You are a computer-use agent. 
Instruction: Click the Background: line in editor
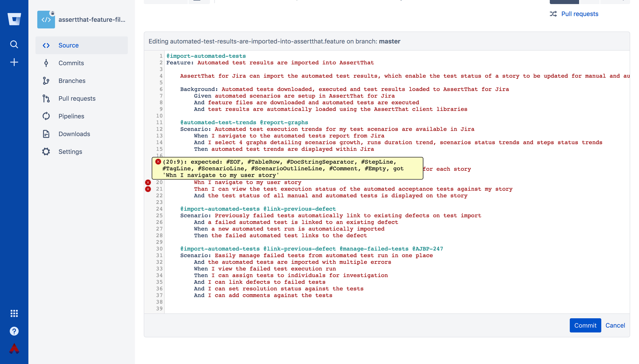[x=345, y=89]
